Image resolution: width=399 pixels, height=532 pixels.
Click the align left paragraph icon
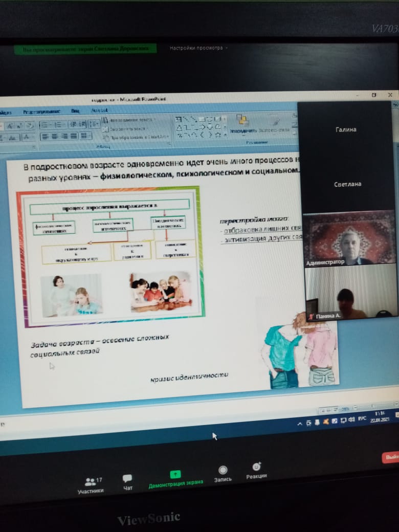[45, 137]
